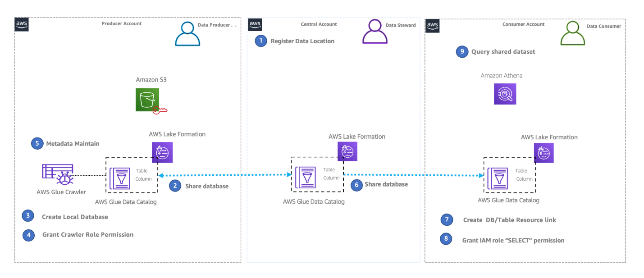Click Lake Formation icon in Central Account

point(347,151)
